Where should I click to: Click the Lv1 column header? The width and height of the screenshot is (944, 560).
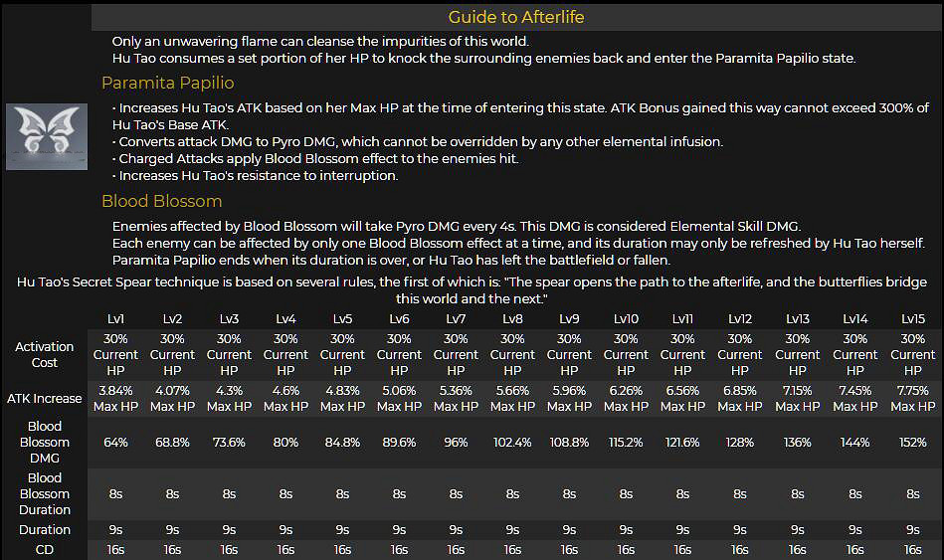pos(115,318)
